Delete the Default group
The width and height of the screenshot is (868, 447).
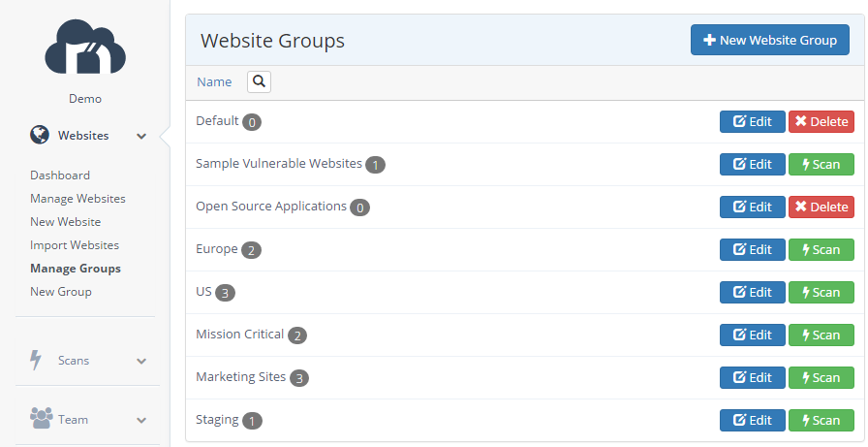821,121
